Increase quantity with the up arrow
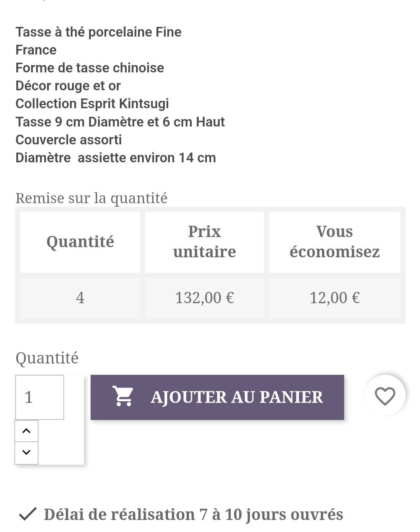The image size is (420, 532). click(x=26, y=431)
